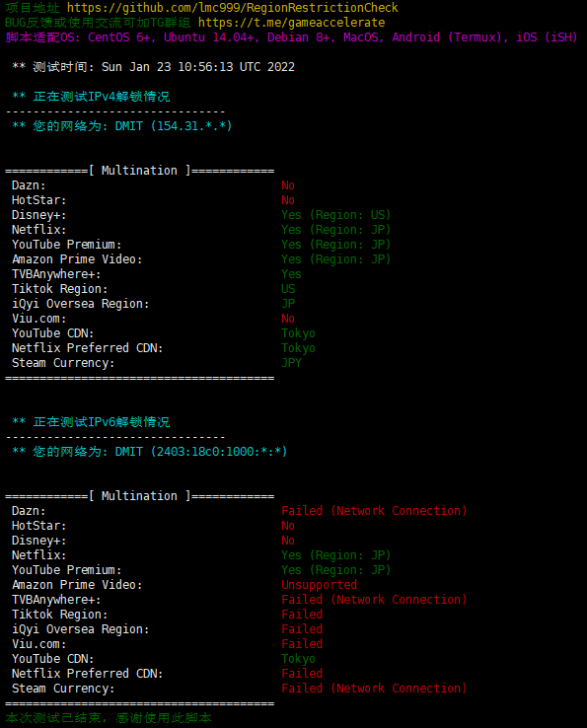The image size is (587, 728).
Task: Click the IPv4 Multination section header
Action: coord(139,171)
